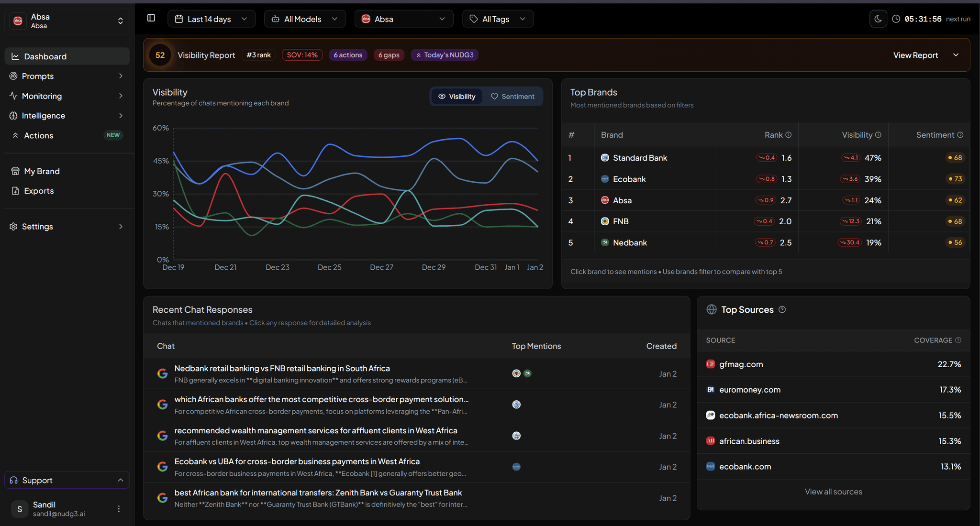Click the View all sources link
This screenshot has height=526, width=980.
(833, 491)
